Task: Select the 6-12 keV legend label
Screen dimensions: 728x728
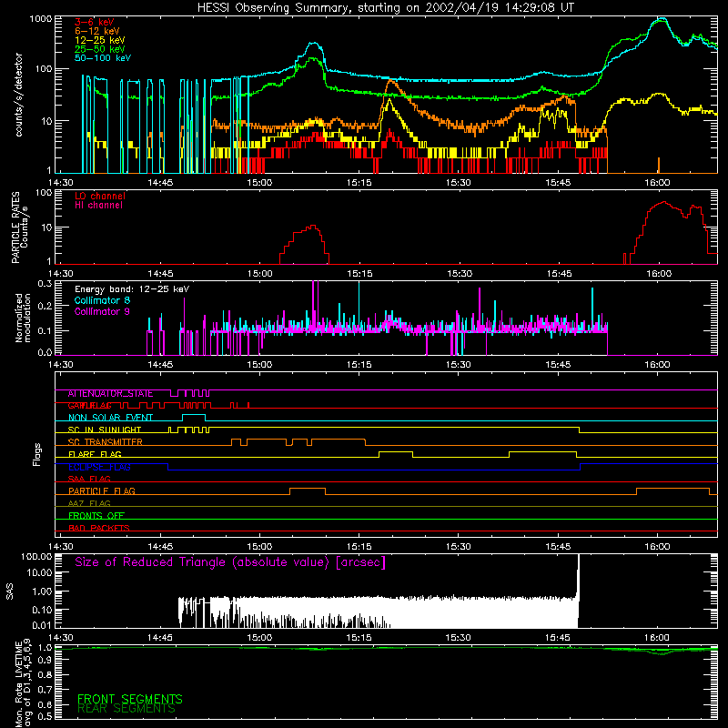Action: coord(97,31)
